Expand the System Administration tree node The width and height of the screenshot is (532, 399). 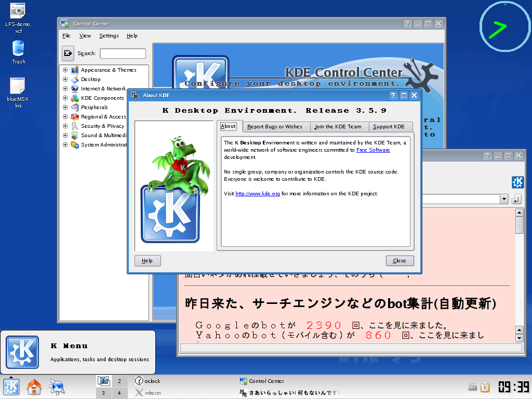click(65, 145)
